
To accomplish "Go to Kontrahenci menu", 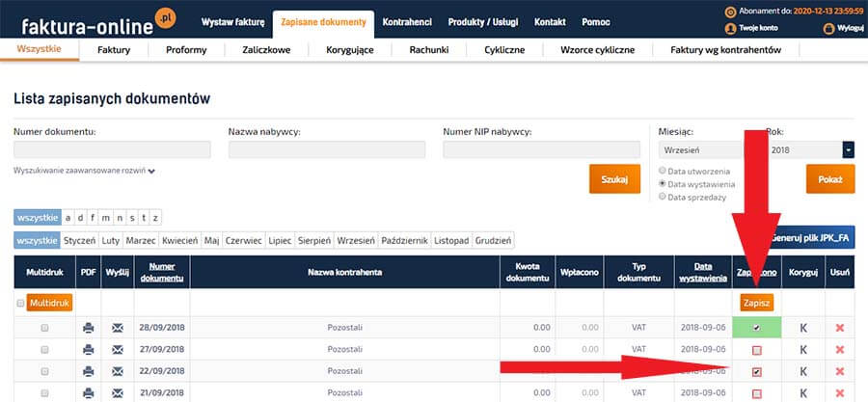I will point(407,22).
